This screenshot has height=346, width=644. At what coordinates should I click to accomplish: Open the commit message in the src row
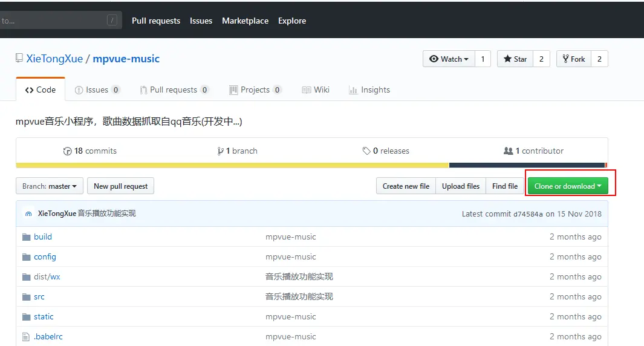point(299,296)
